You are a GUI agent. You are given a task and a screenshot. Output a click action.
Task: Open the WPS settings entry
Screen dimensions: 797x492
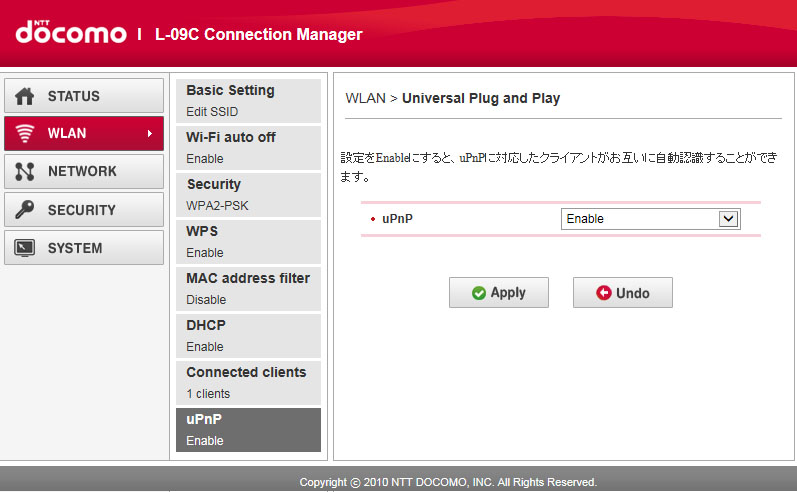tap(248, 241)
